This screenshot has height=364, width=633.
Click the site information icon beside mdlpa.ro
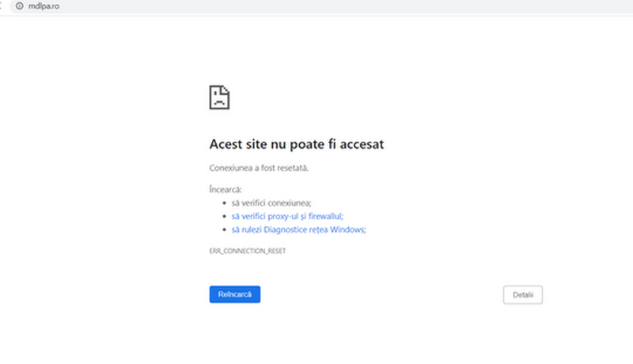pyautogui.click(x=18, y=6)
